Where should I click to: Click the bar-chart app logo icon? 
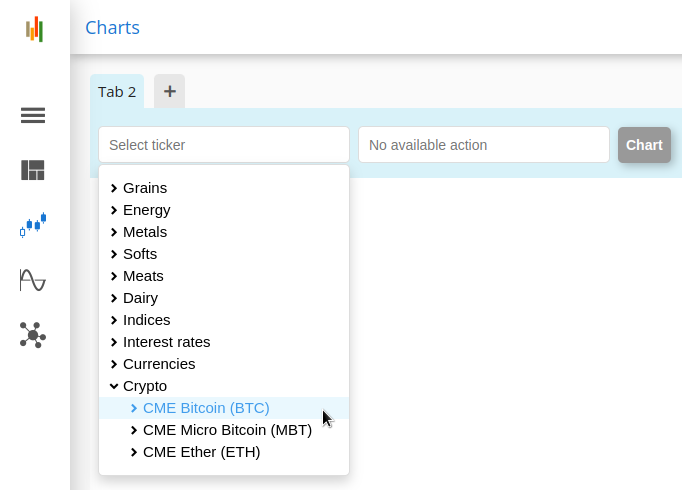click(34, 29)
